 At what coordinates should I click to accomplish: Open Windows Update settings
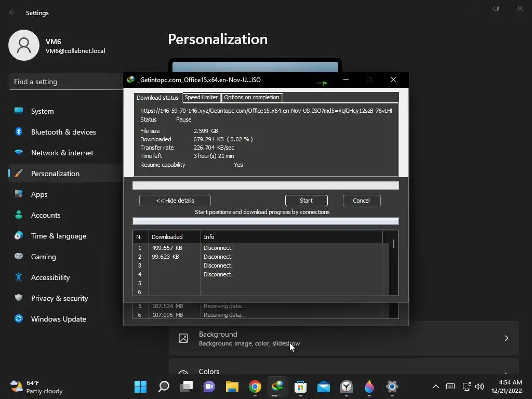click(64, 319)
